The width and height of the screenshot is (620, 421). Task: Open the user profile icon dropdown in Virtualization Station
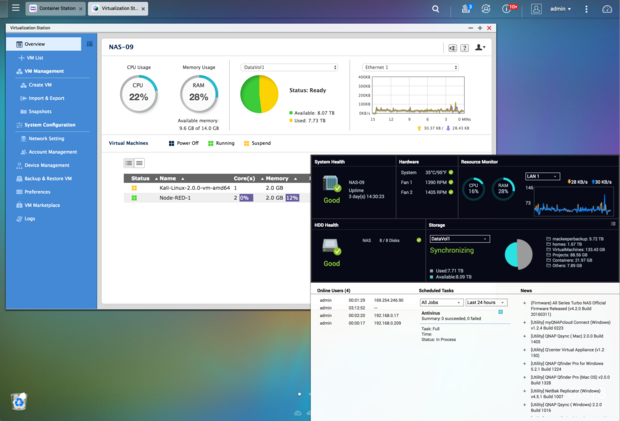[x=480, y=47]
